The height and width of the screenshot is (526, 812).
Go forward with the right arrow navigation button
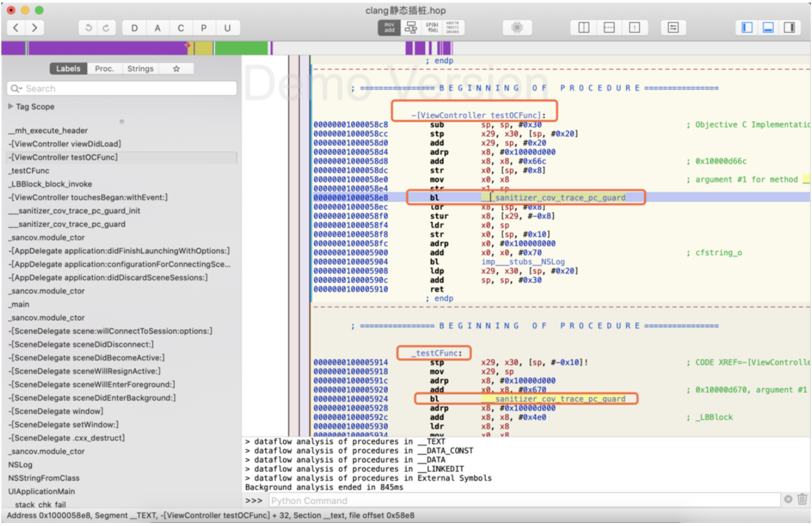pyautogui.click(x=35, y=27)
